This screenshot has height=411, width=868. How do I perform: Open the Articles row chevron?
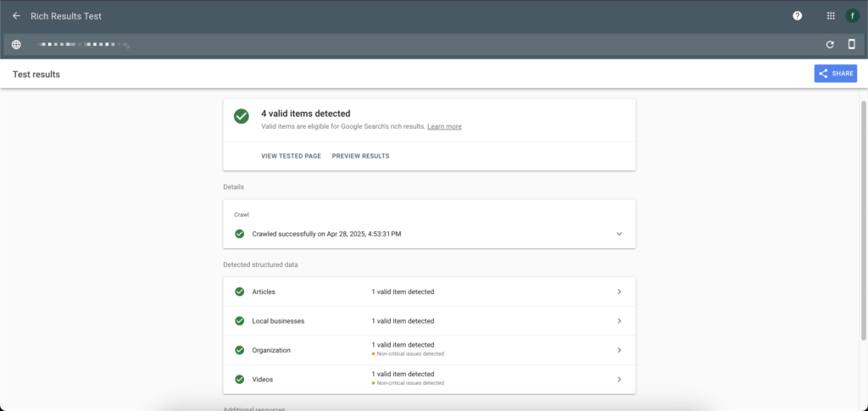tap(619, 292)
